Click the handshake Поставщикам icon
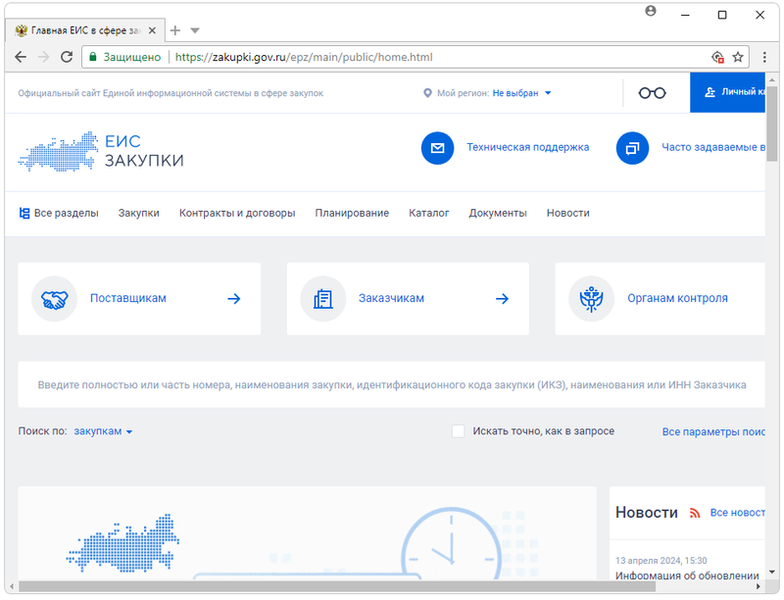784x600 pixels. tap(54, 299)
